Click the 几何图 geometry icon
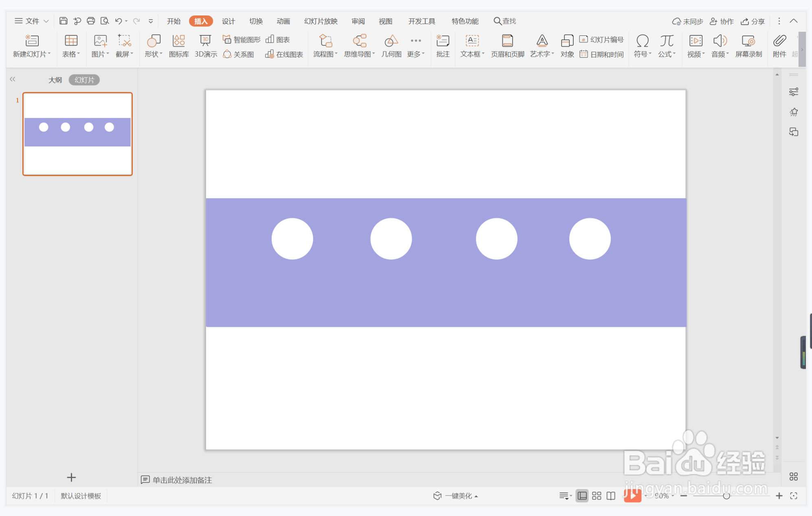Screen dimensions: 812x516 [x=391, y=46]
